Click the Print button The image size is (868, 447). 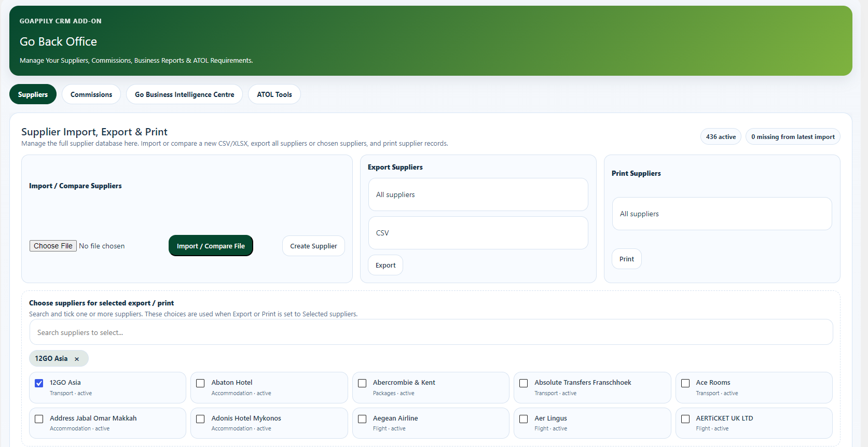pyautogui.click(x=627, y=259)
